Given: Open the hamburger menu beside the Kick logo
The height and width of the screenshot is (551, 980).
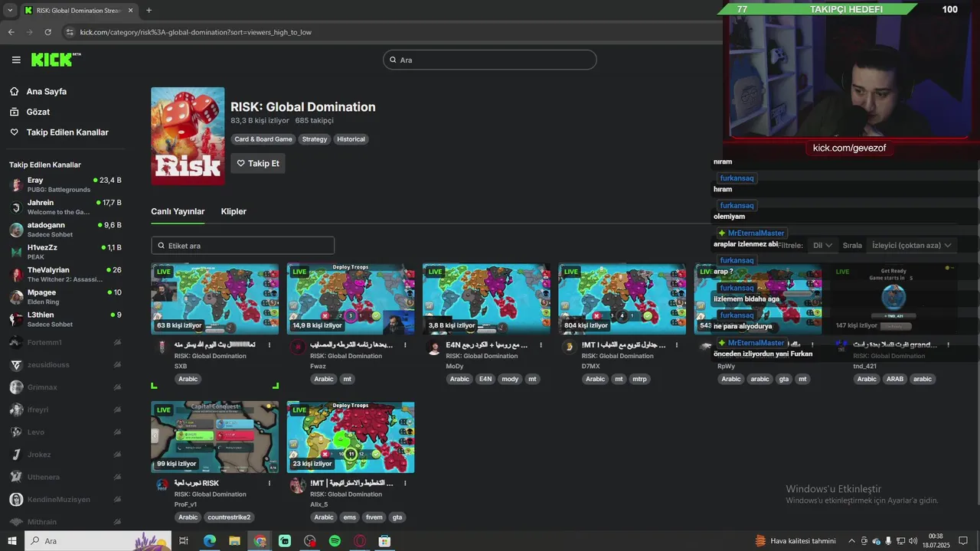Looking at the screenshot, I should click(16, 60).
